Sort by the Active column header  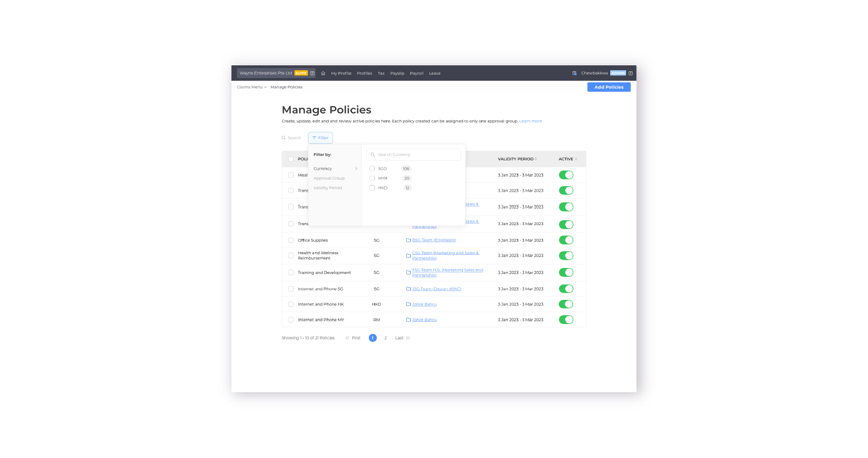tap(568, 159)
